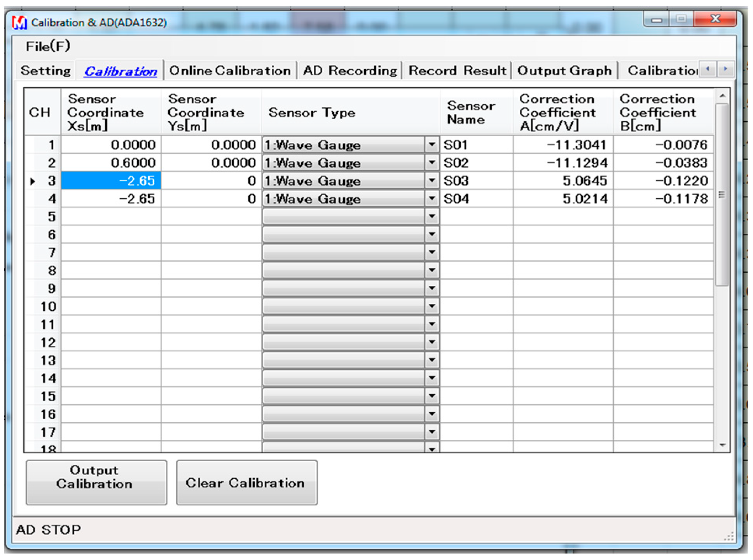Switch to the Setting tab
Screen dimensions: 753x560
(x=45, y=71)
